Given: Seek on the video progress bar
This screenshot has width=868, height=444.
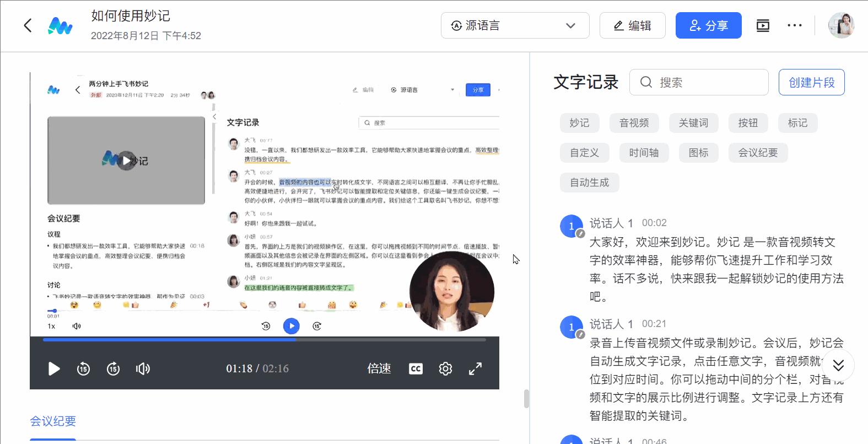Looking at the screenshot, I should click(265, 340).
